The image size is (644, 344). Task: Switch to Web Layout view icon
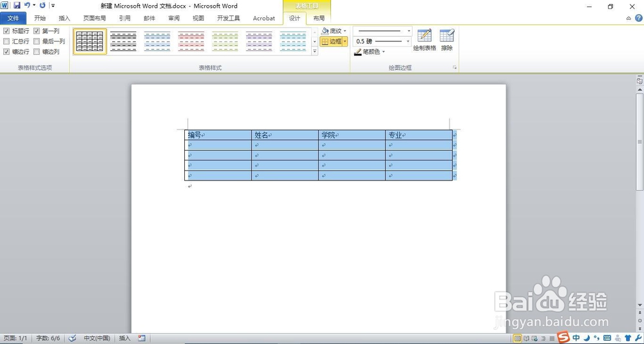coord(533,338)
